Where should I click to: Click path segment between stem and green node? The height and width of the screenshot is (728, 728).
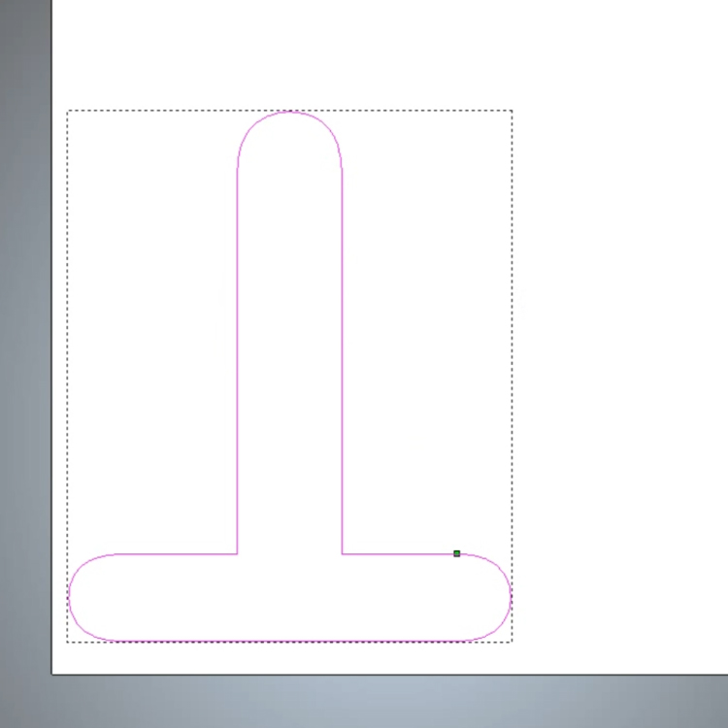pos(398,554)
